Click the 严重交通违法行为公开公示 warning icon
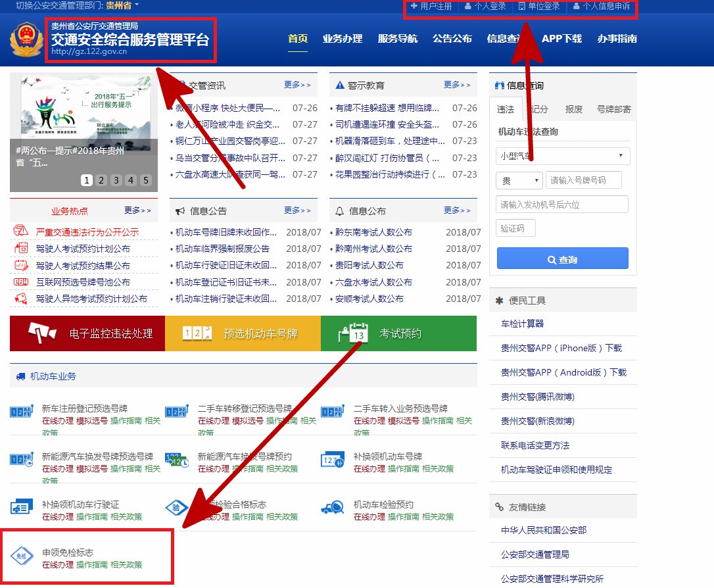This screenshot has width=714, height=588. coord(21,232)
